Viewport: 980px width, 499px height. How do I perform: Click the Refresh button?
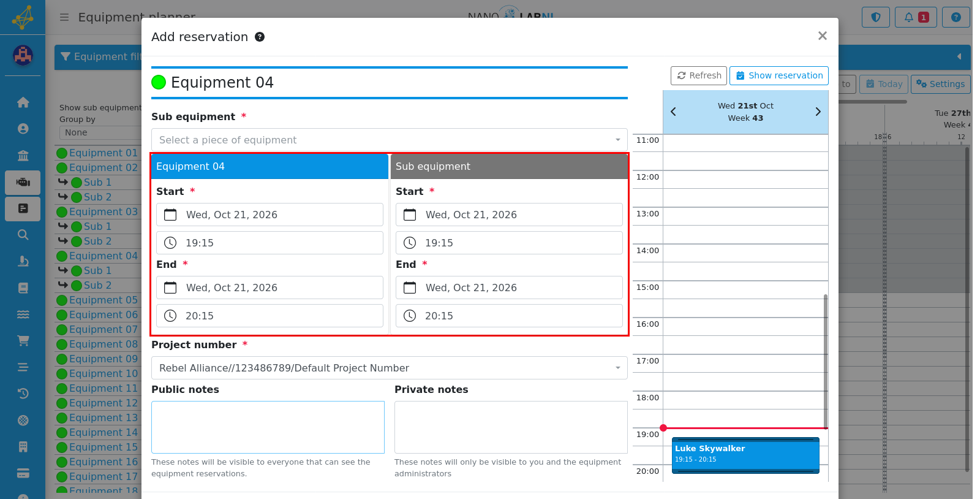tap(699, 75)
